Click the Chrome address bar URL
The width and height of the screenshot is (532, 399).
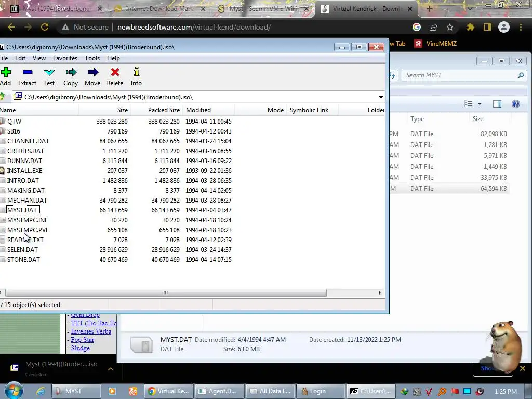pyautogui.click(x=194, y=27)
